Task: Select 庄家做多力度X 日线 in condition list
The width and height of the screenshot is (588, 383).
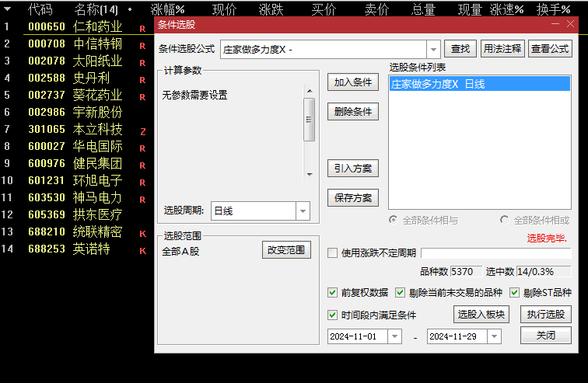Action: point(480,84)
